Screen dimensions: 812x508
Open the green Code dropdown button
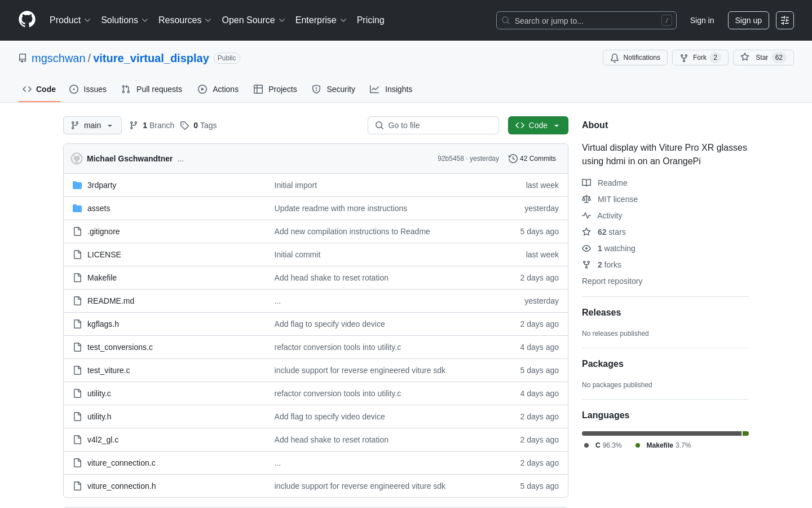coord(538,125)
